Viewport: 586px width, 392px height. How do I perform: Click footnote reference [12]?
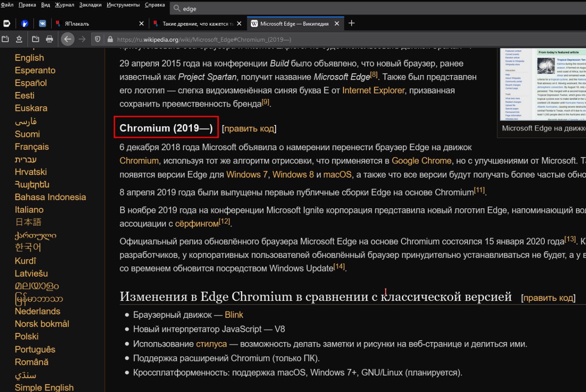coord(224,221)
